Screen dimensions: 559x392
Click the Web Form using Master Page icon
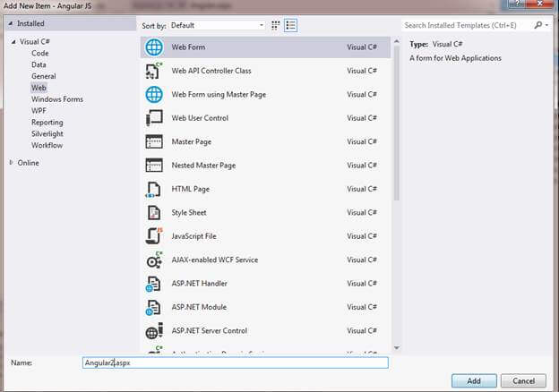(x=154, y=94)
